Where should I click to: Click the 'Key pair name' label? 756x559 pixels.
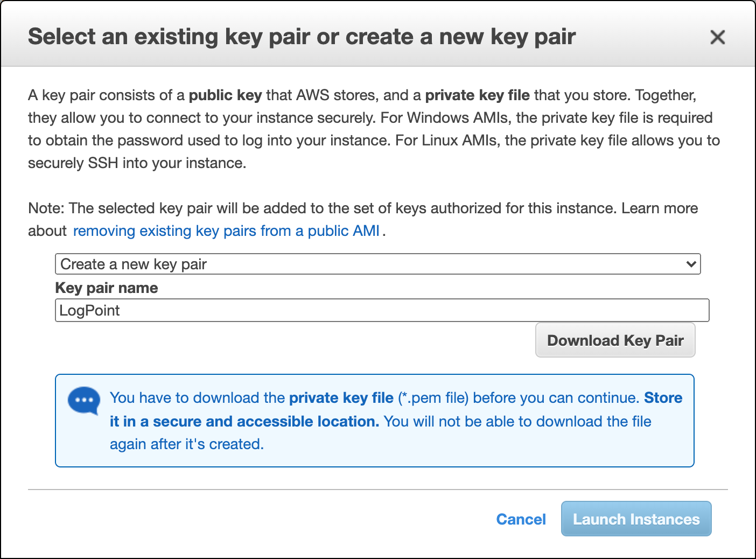106,288
